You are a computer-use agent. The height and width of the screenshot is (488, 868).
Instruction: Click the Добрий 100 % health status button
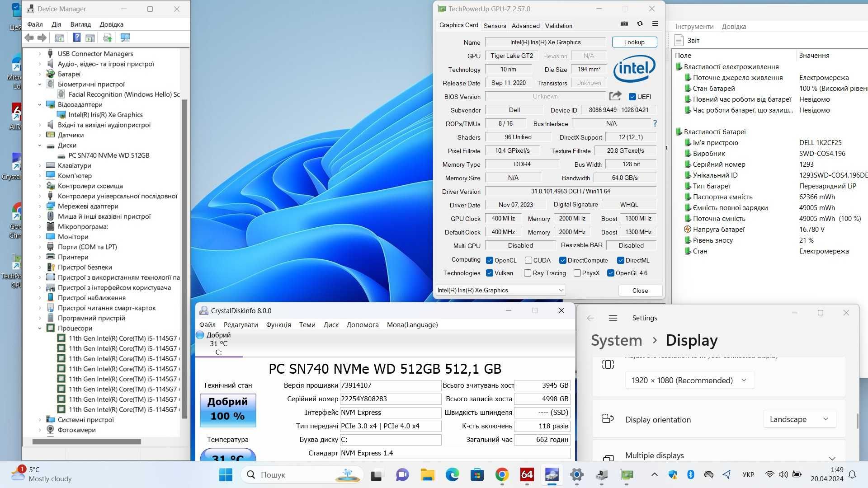click(x=228, y=410)
